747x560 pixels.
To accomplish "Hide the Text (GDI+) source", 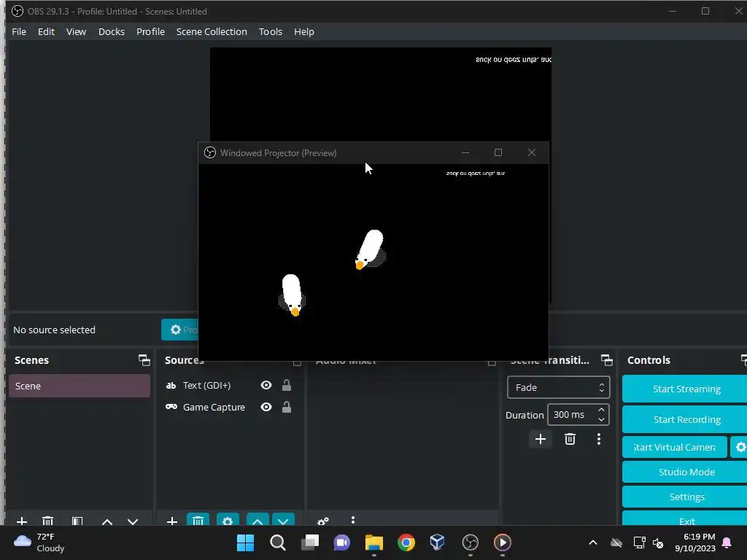I will (266, 385).
